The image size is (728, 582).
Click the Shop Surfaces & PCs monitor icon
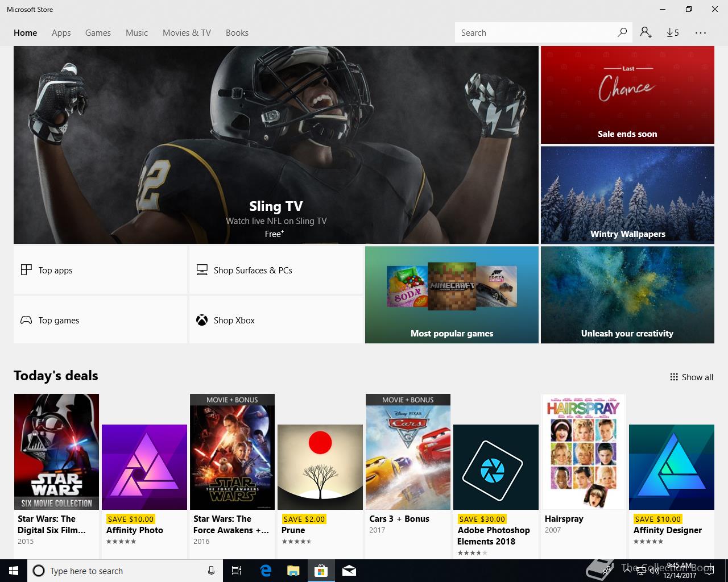click(202, 270)
